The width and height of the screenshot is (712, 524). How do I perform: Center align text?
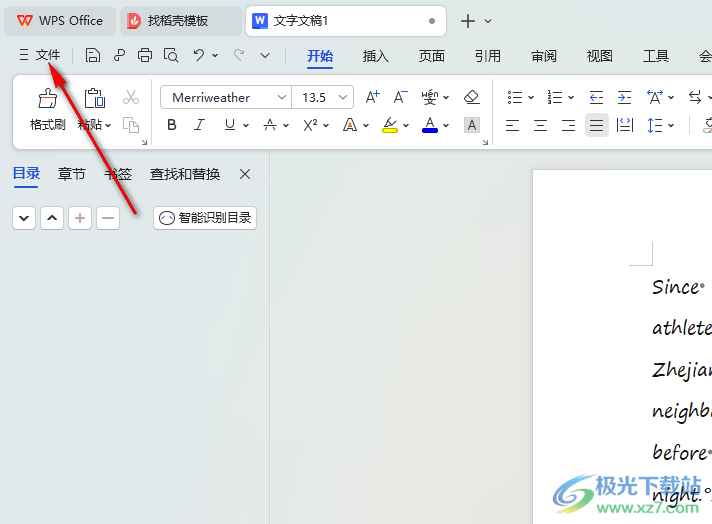click(540, 125)
